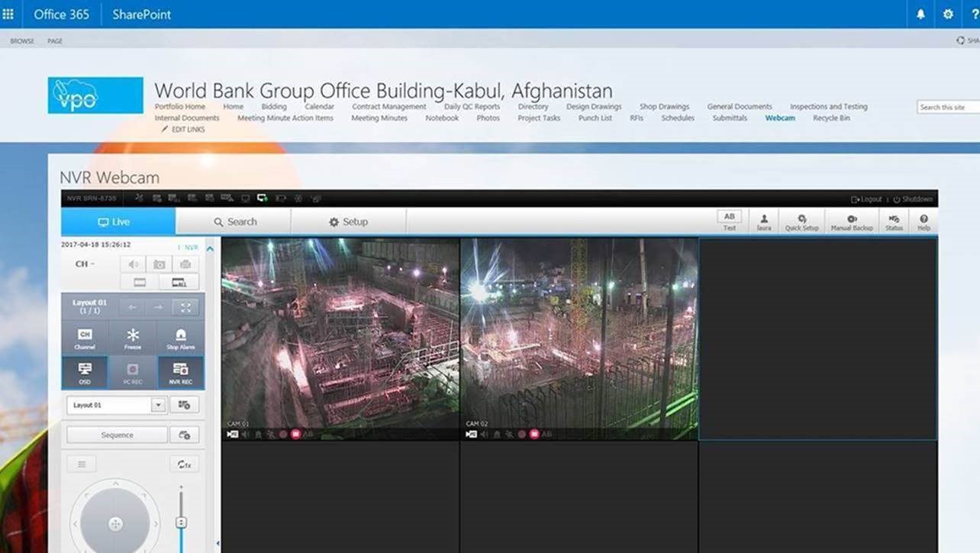Toggle the OSD display button
Screen dimensions: 980x553
click(x=85, y=373)
